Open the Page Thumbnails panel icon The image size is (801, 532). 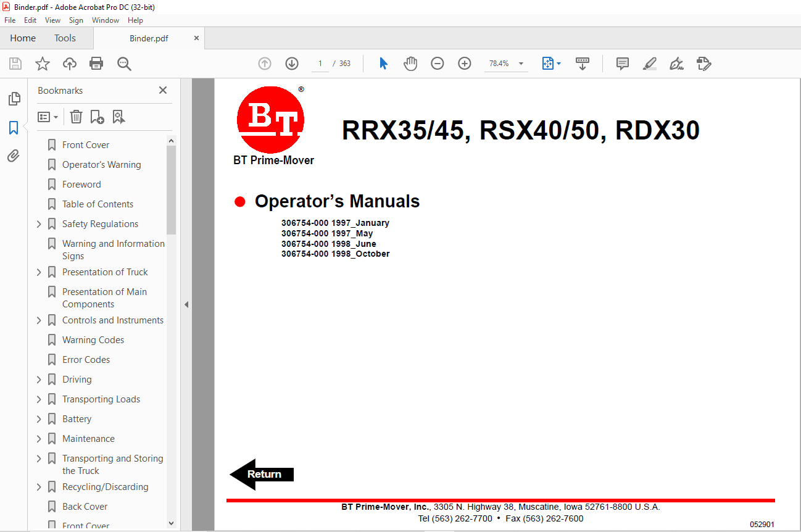[14, 99]
